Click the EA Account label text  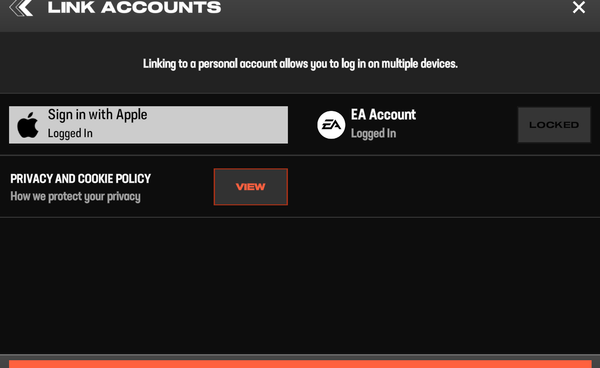(x=383, y=115)
